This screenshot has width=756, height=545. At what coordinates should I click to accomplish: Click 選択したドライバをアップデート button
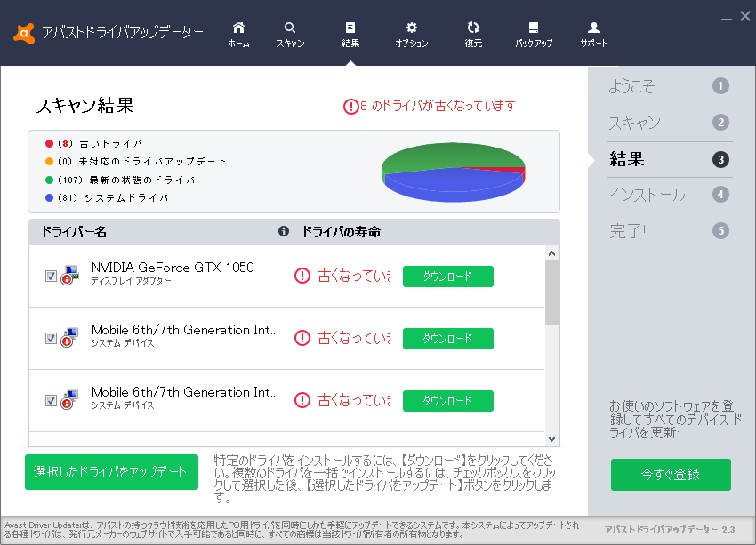111,472
